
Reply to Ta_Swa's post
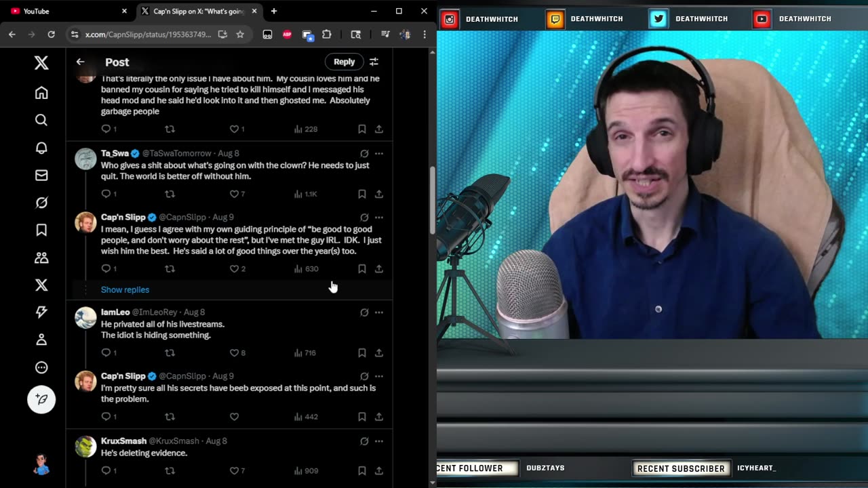pyautogui.click(x=106, y=194)
